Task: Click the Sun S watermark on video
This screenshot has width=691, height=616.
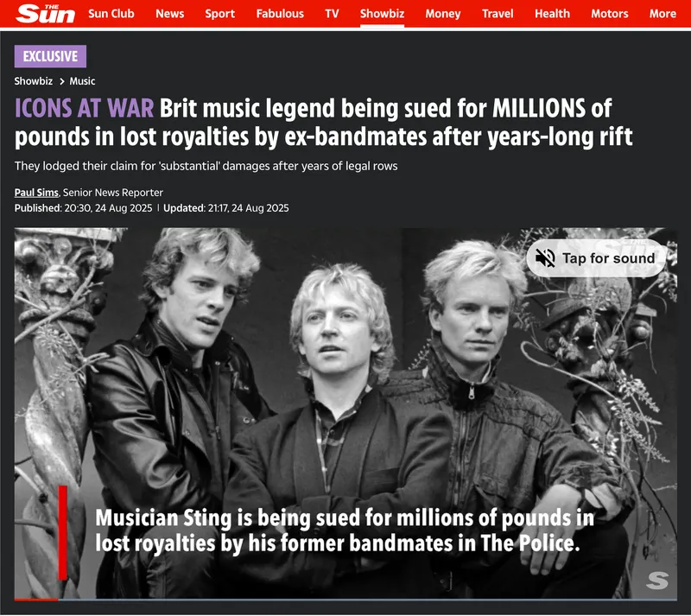Action: pos(657,581)
